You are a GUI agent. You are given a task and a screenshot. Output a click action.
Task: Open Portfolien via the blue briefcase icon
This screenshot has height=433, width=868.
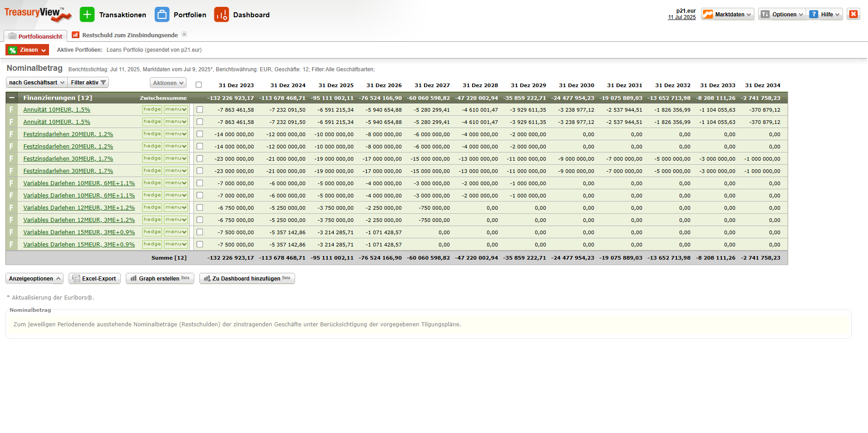click(162, 15)
